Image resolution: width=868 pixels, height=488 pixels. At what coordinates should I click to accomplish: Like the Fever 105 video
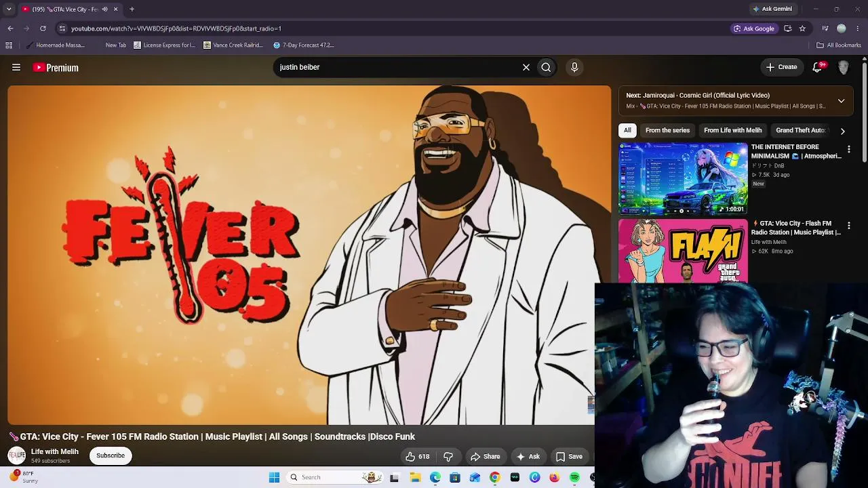point(417,457)
